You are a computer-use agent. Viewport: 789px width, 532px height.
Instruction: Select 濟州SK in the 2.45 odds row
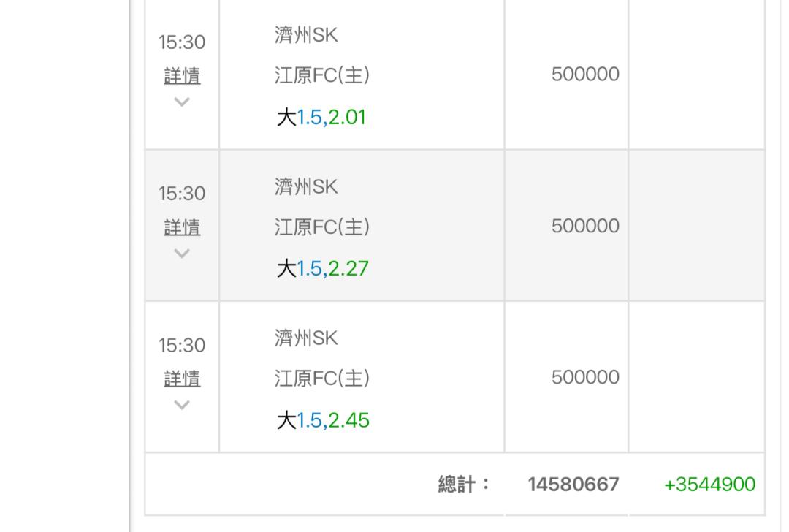(x=306, y=338)
